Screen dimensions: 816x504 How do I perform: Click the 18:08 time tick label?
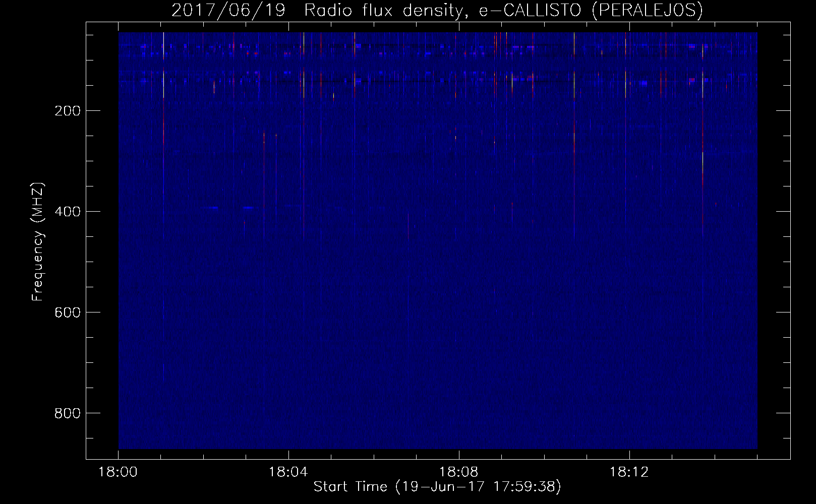point(459,472)
